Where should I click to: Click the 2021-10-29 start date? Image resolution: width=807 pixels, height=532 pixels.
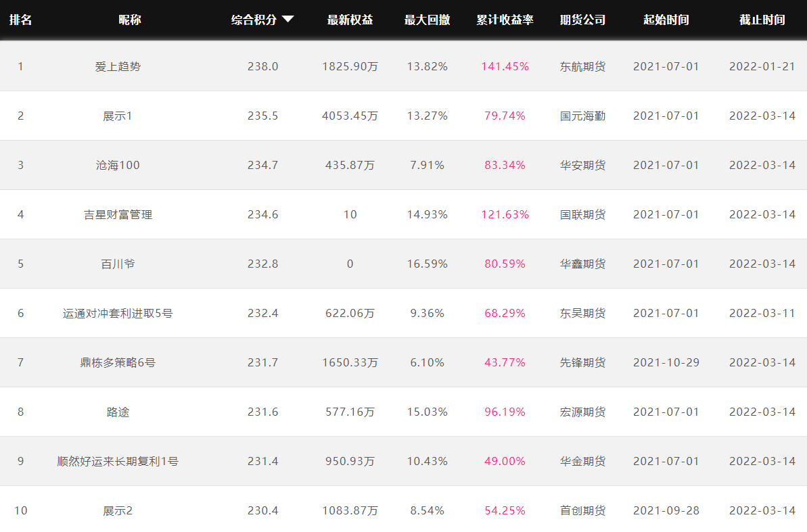point(666,363)
